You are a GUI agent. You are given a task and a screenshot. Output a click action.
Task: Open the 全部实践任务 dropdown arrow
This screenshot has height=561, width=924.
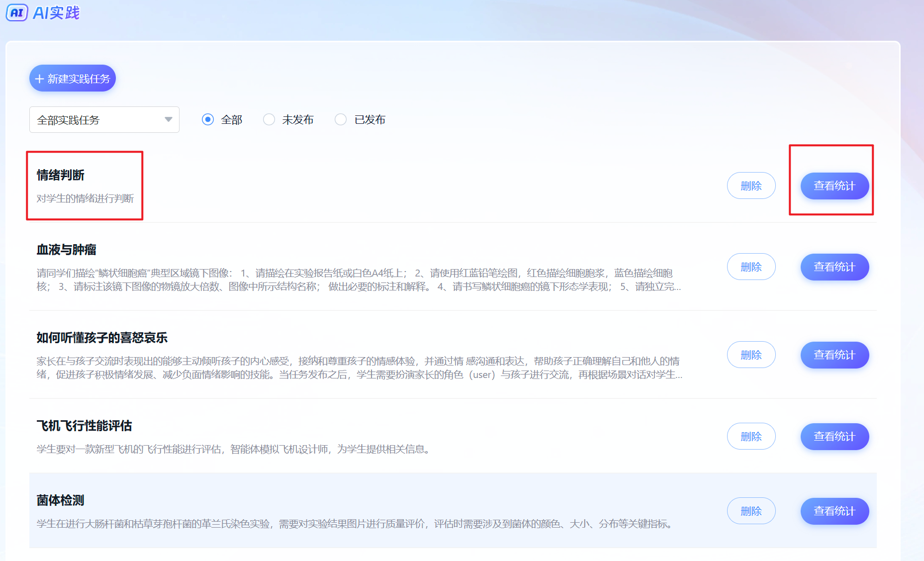pos(168,119)
